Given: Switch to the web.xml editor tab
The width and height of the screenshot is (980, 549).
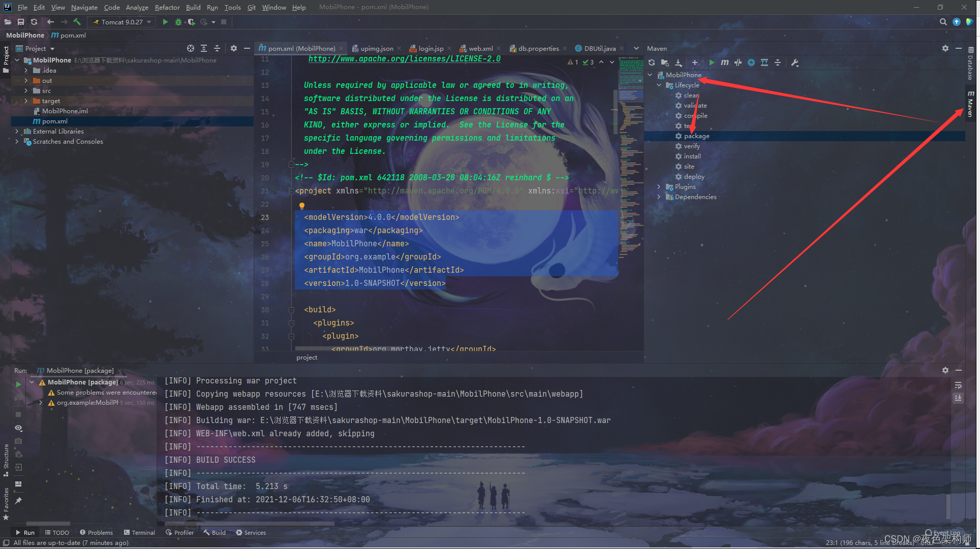Looking at the screenshot, I should (x=480, y=48).
